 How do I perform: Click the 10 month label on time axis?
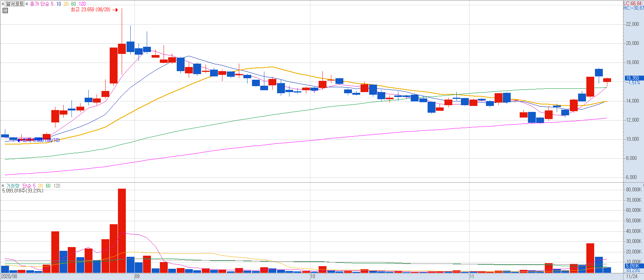pyautogui.click(x=313, y=277)
